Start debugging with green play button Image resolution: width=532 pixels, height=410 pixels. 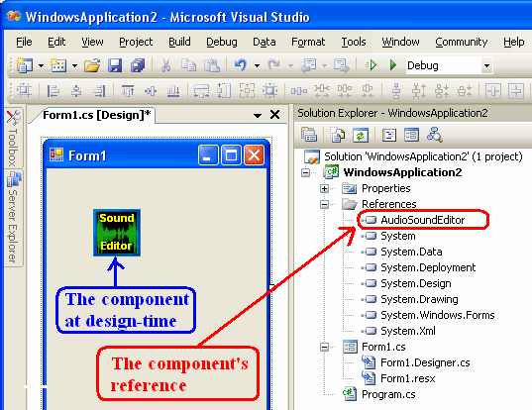click(x=393, y=64)
